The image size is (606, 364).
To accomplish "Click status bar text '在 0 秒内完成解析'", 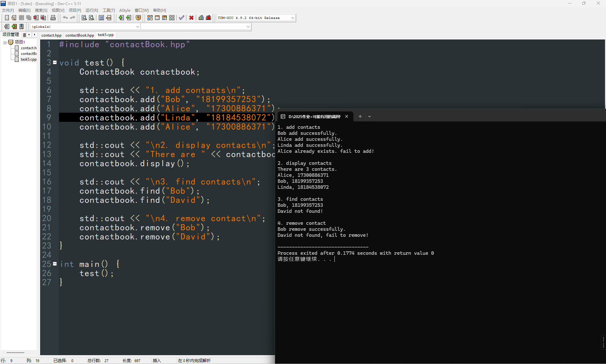I will (x=194, y=361).
